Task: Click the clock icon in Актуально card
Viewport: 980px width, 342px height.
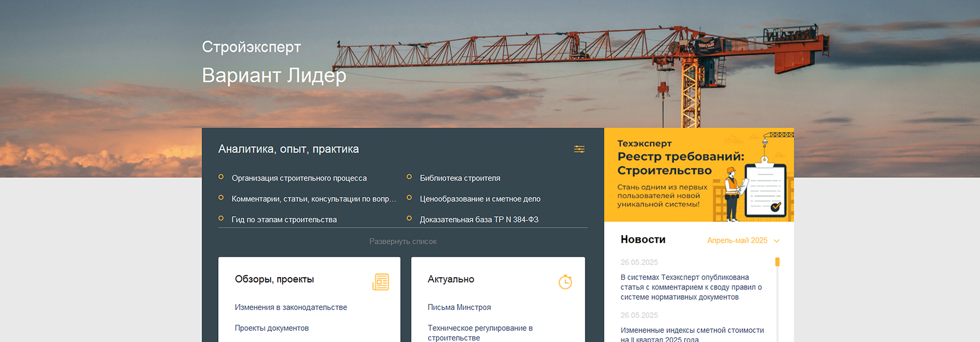Action: coord(565,282)
